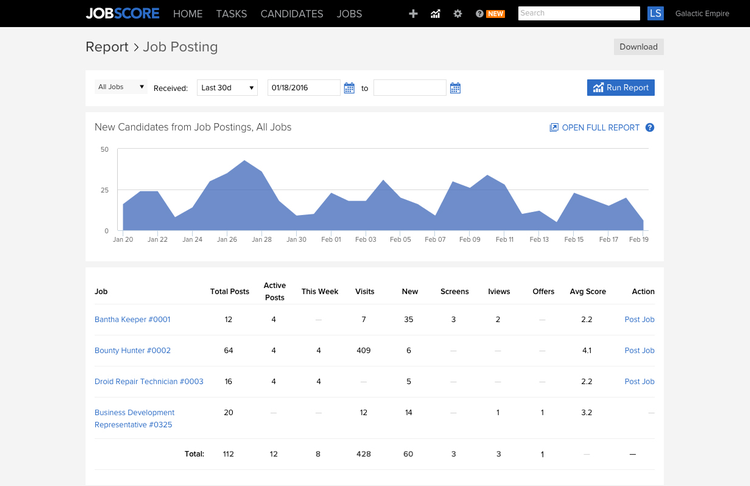Screen dimensions: 750x486
Task: Open the Last 30d range dropdown
Action: 227,88
